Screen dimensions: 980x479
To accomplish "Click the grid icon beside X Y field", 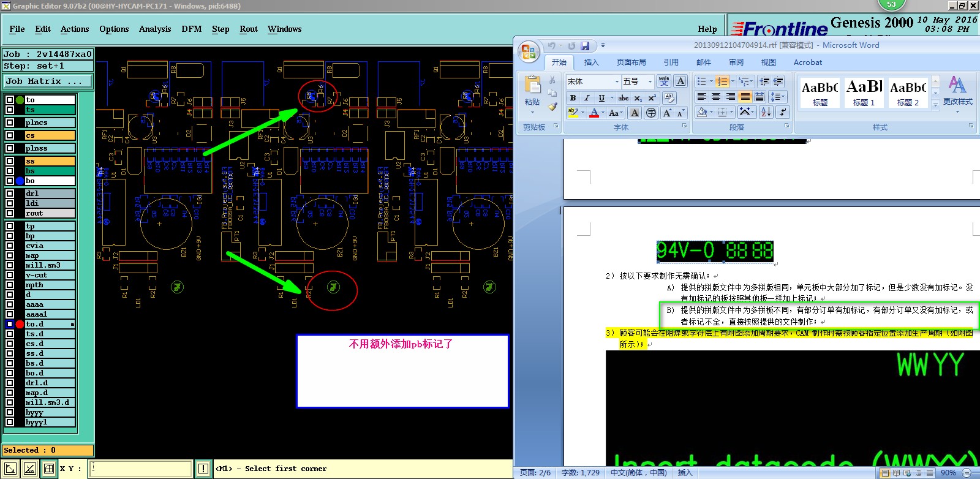I will (x=48, y=469).
